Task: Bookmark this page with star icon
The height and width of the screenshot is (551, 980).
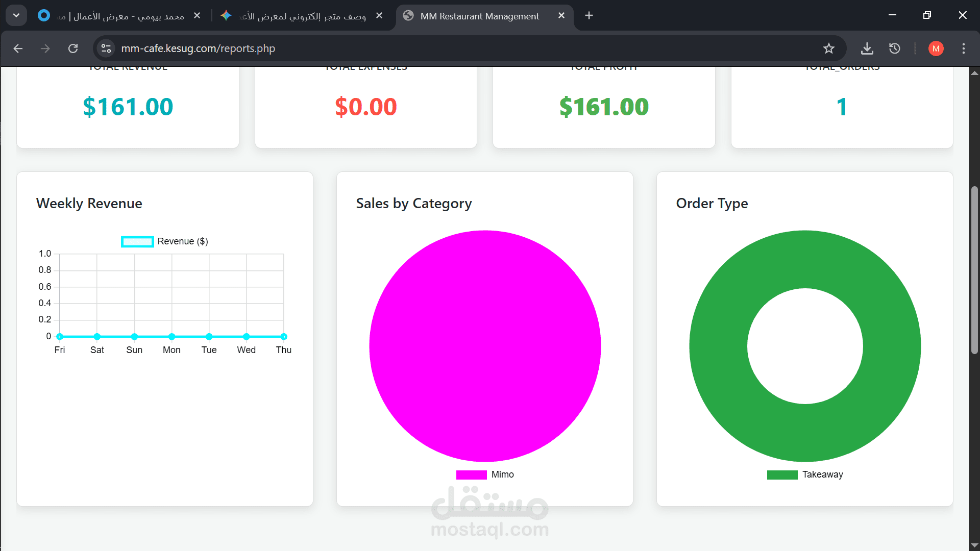Action: tap(828, 48)
